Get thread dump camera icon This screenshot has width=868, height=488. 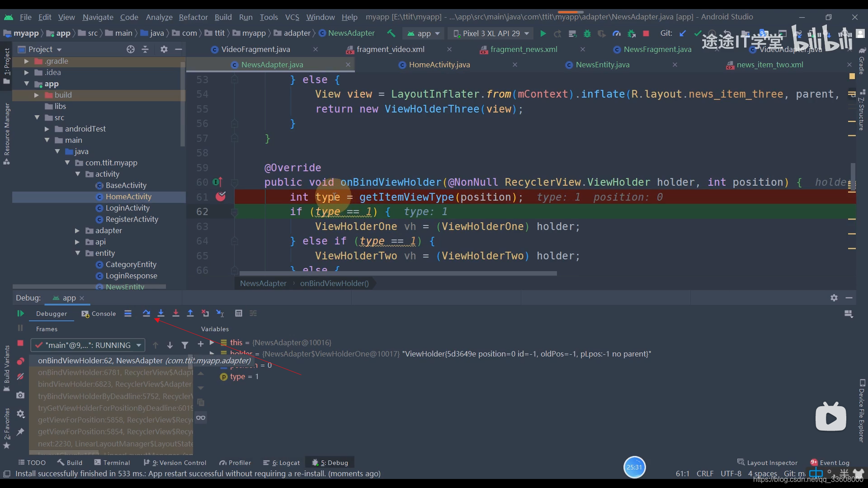pos(20,395)
